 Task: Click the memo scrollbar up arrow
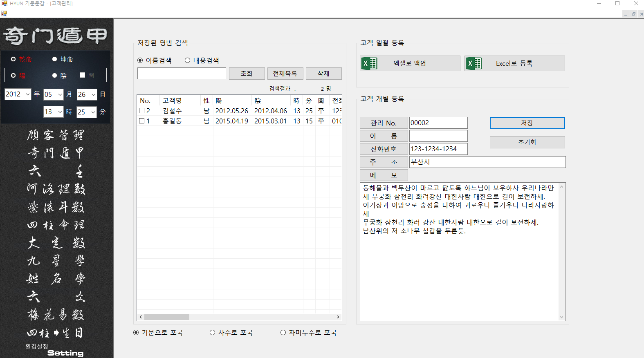[561, 187]
